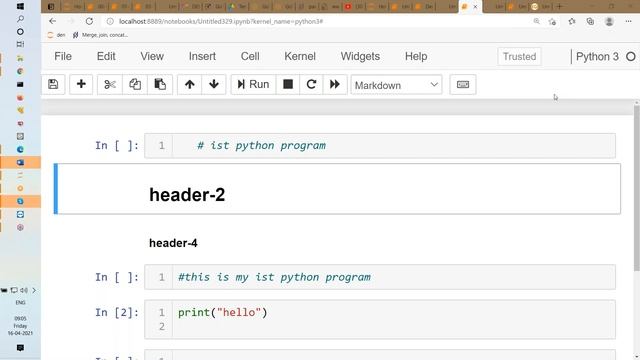The image size is (640, 360).
Task: Open the Windows Start button
Action: click(20, 7)
